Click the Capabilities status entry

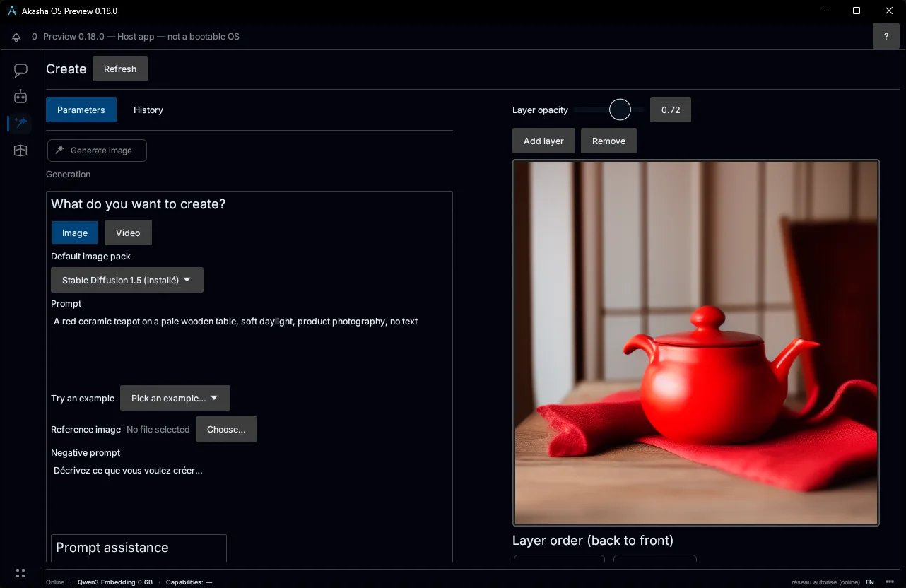189,582
